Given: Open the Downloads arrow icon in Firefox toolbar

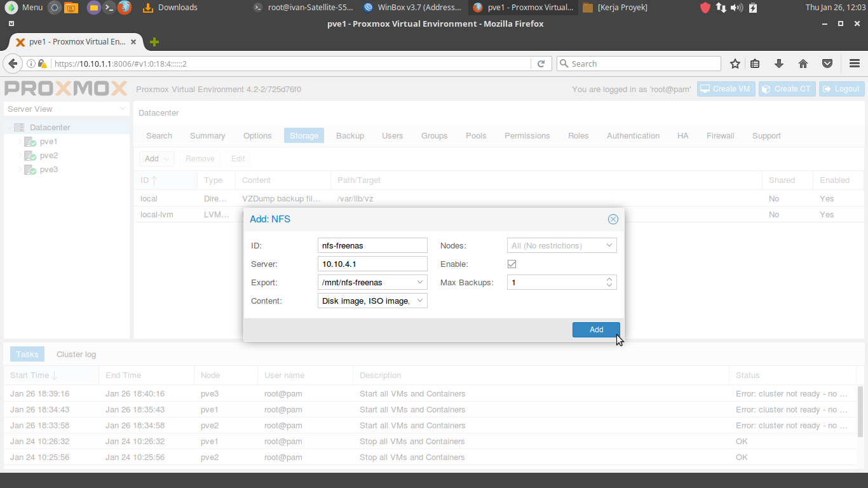Looking at the screenshot, I should pos(779,64).
